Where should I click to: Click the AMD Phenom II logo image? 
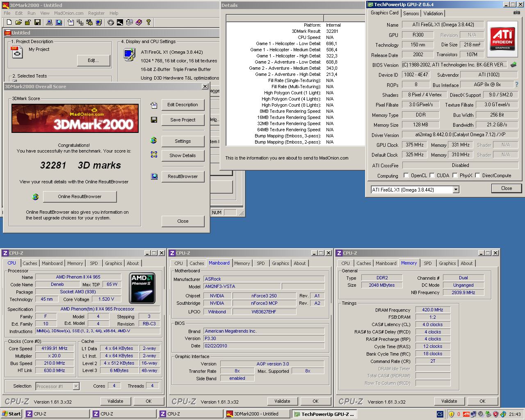(142, 288)
